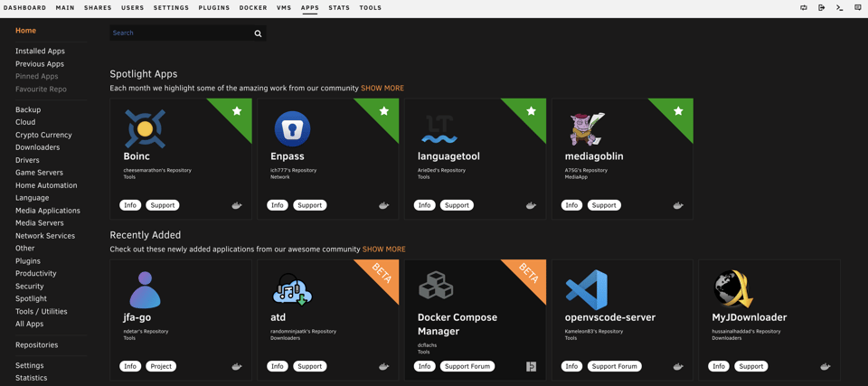Viewport: 868px width, 386px height.
Task: Click the MyJDownloader globe logo
Action: click(733, 289)
